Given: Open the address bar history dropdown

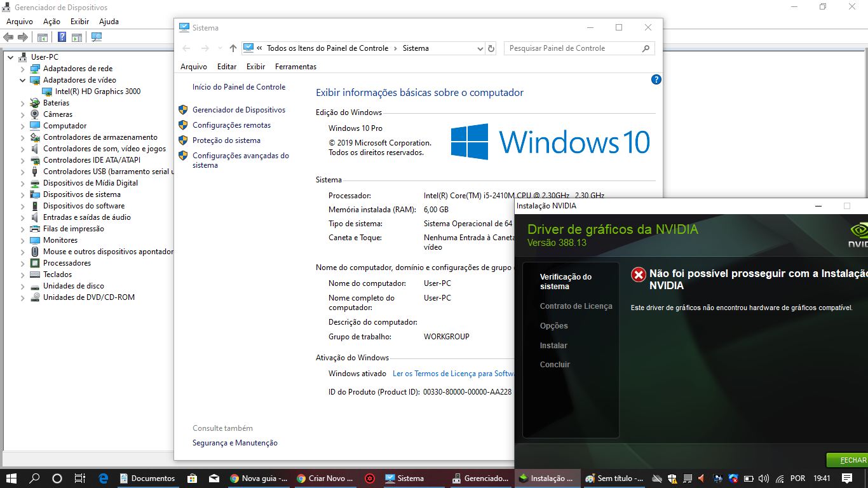Looking at the screenshot, I should [x=480, y=48].
